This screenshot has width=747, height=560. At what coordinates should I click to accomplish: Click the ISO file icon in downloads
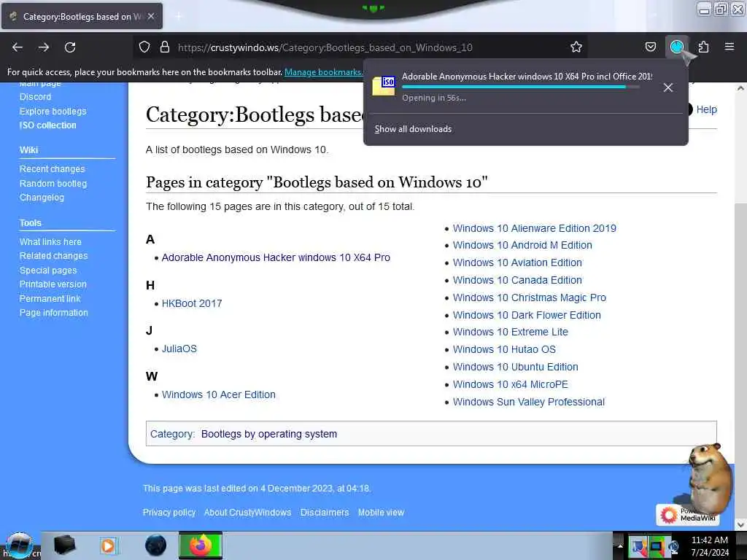point(384,86)
